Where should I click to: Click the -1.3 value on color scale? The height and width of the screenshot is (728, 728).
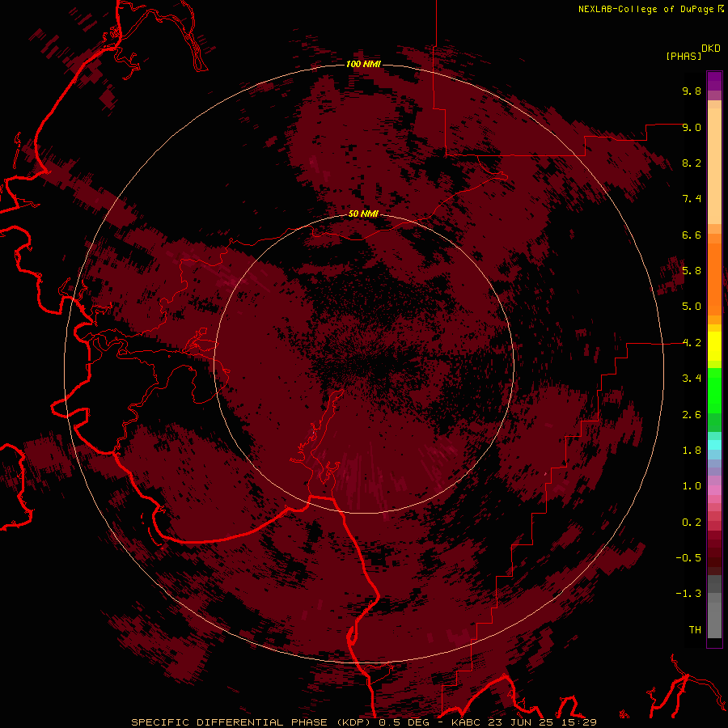click(688, 594)
